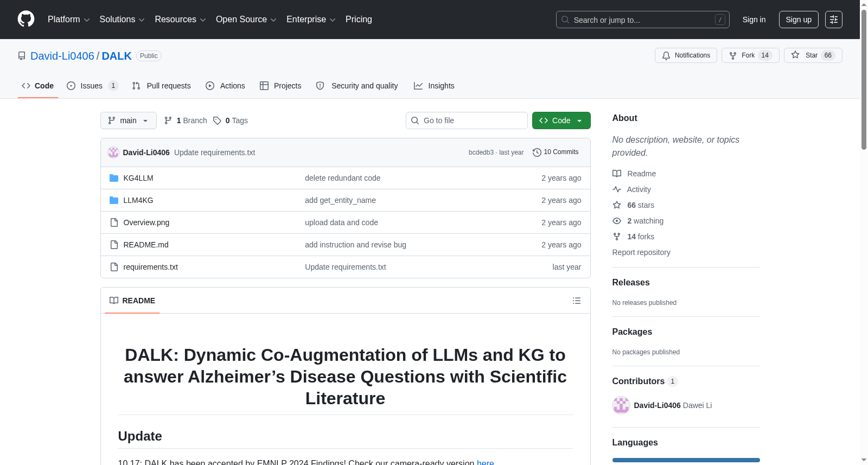Switch to the Issues tab

coord(92,86)
